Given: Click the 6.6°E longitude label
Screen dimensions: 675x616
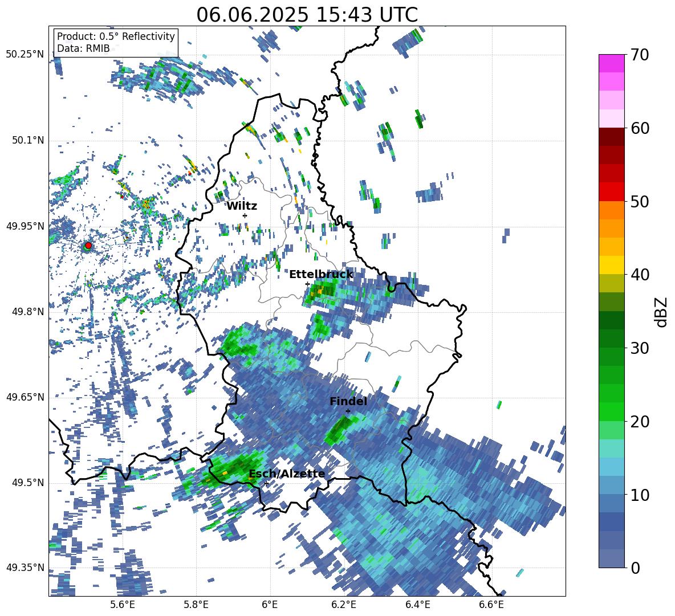Looking at the screenshot, I should pos(491,605).
